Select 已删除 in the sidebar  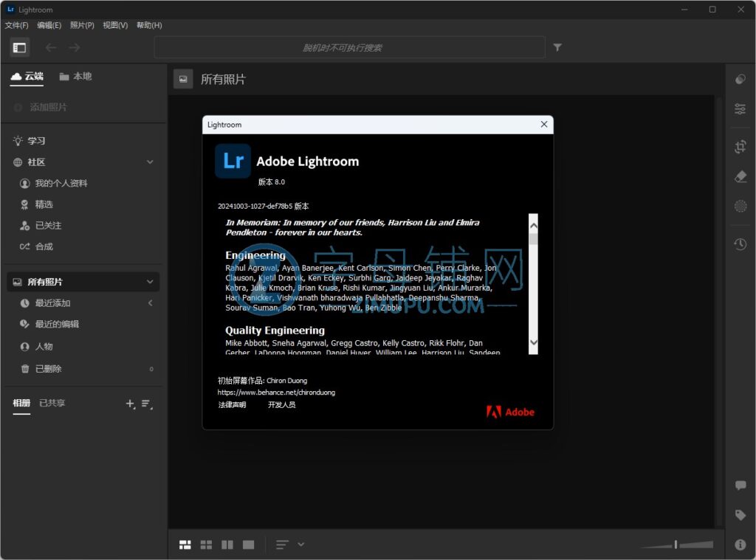pyautogui.click(x=41, y=369)
